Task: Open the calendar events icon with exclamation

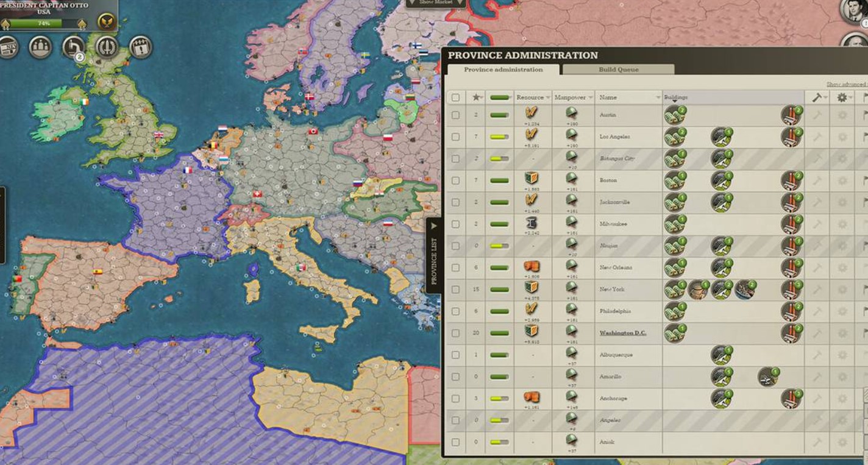Action: click(x=141, y=47)
